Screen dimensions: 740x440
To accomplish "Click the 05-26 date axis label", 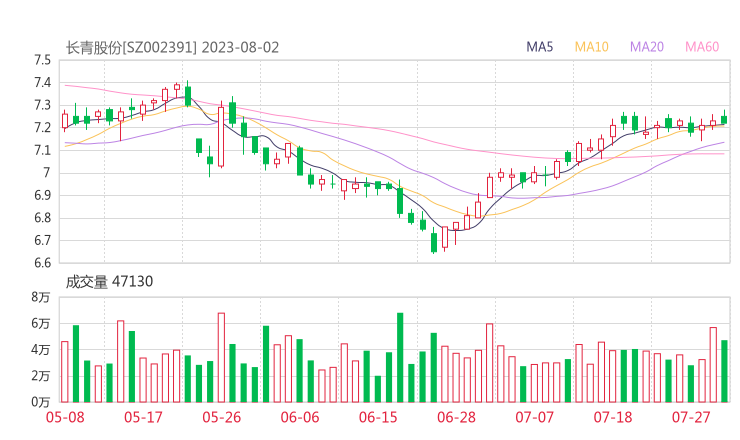I will click(x=222, y=417).
